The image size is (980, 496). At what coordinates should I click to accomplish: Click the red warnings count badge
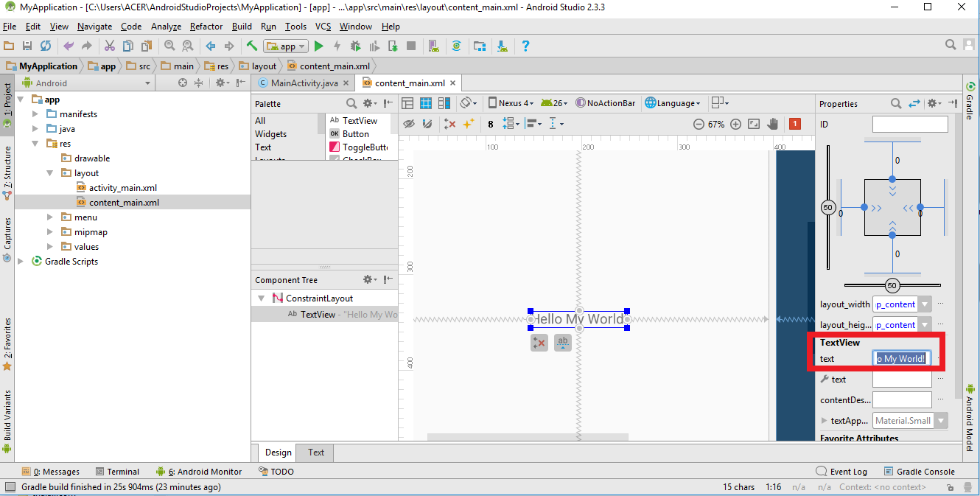[795, 124]
